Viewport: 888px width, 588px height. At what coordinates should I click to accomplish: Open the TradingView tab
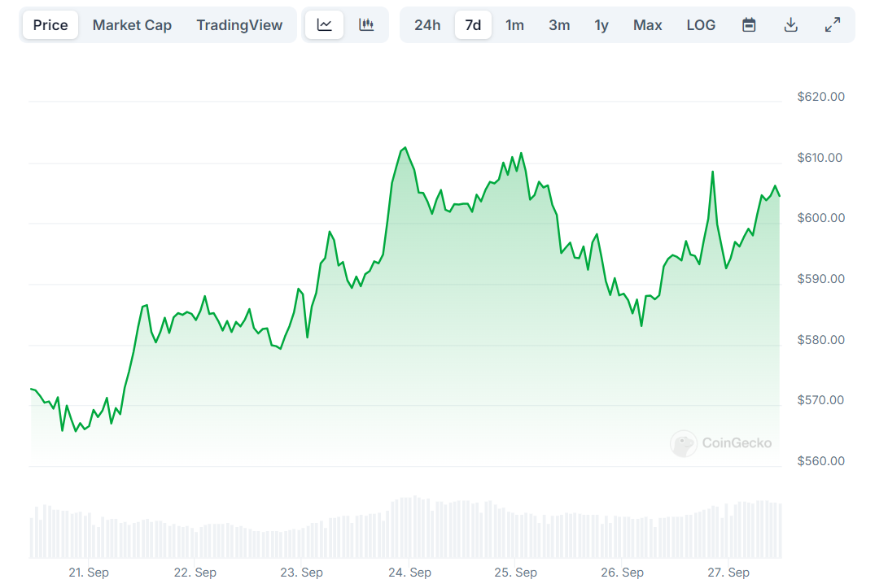click(x=239, y=25)
